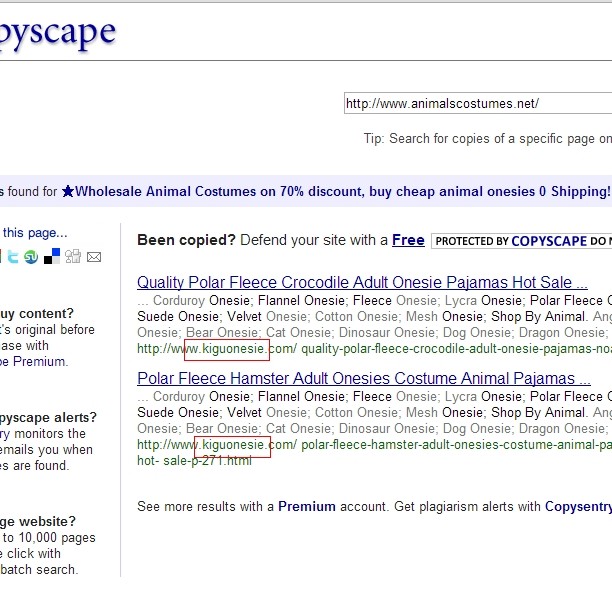612x607 pixels.
Task: Click the grey sharing squares icon
Action: (x=73, y=256)
